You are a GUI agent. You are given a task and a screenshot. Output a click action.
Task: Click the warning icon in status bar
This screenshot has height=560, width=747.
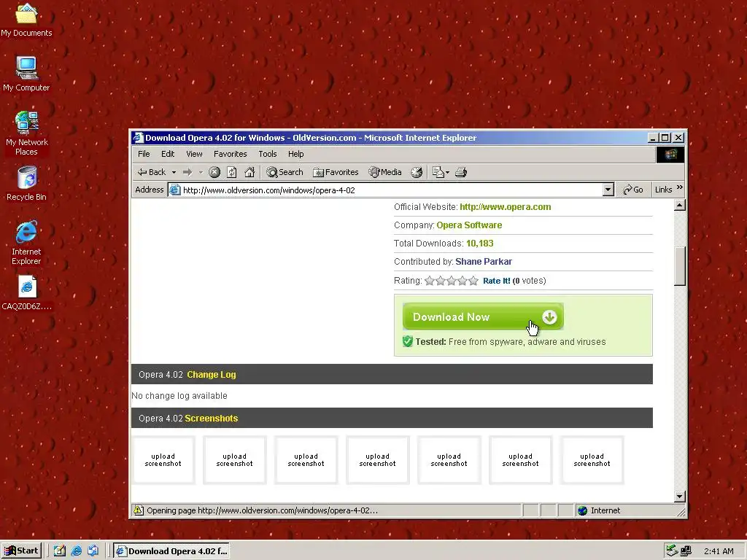(138, 510)
